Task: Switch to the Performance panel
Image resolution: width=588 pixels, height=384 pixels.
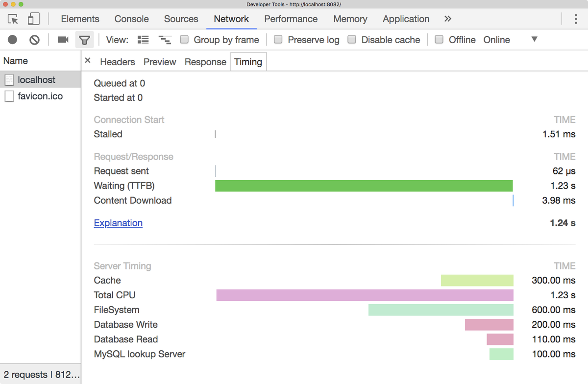Action: (x=291, y=19)
